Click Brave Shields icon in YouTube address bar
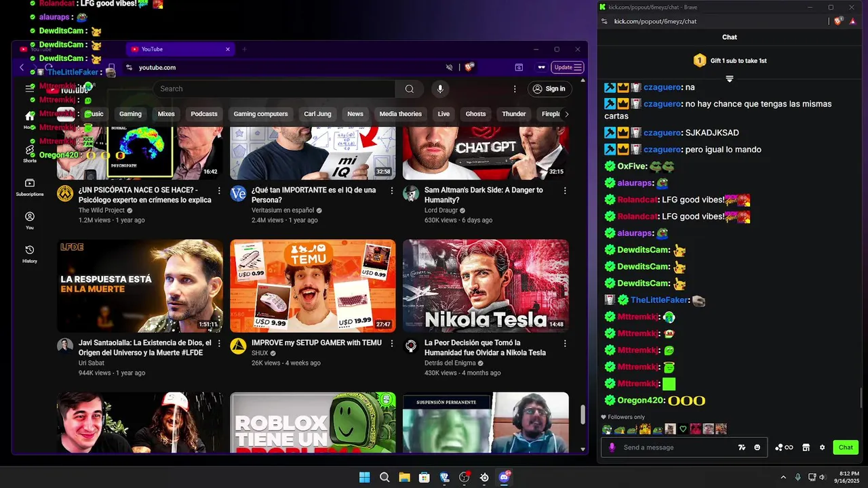The image size is (868, 488). [469, 67]
